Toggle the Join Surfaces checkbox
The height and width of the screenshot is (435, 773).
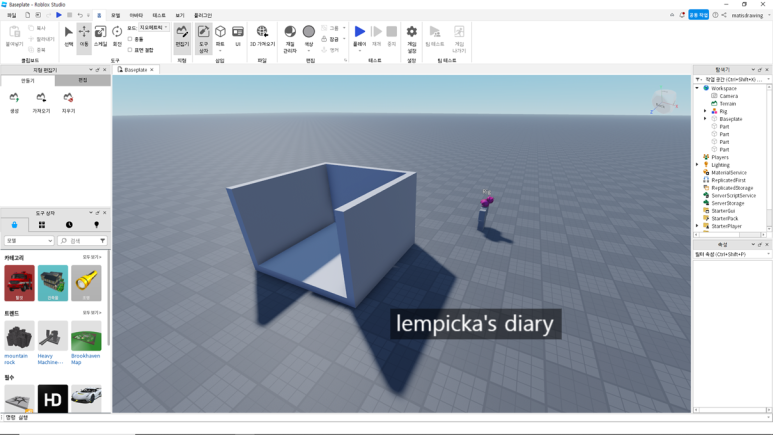[x=130, y=50]
